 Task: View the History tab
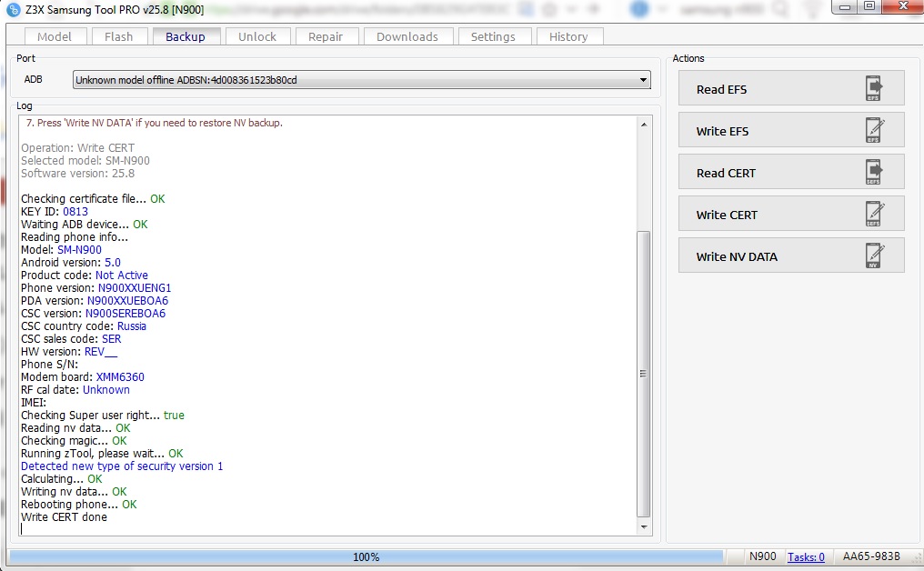[x=568, y=36]
